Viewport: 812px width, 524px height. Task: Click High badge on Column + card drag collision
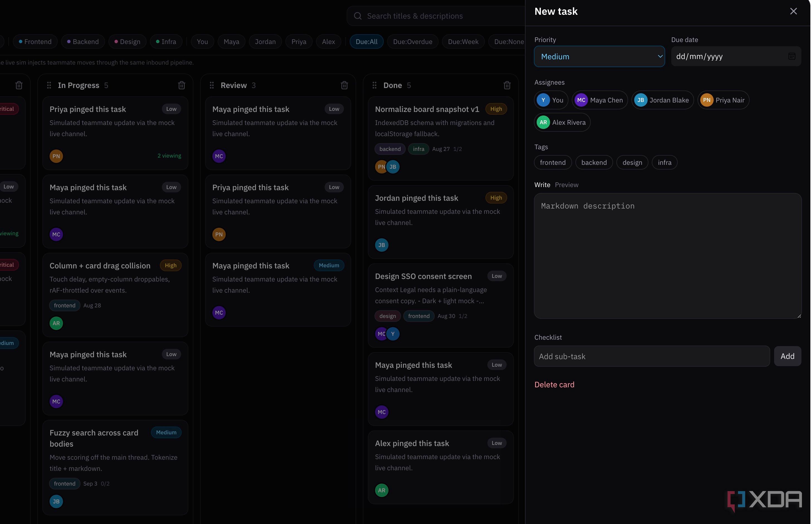pyautogui.click(x=171, y=265)
